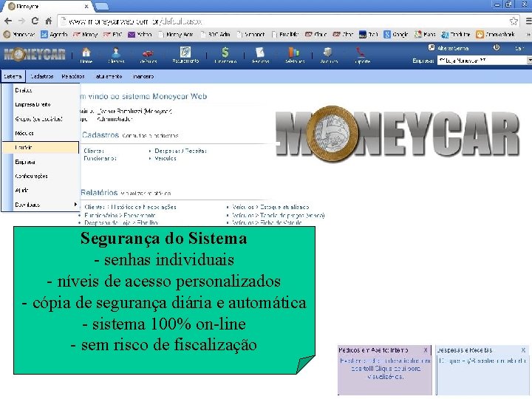Click the Veículos link under Cadastros
This screenshot has height=399, width=532.
tap(166, 158)
